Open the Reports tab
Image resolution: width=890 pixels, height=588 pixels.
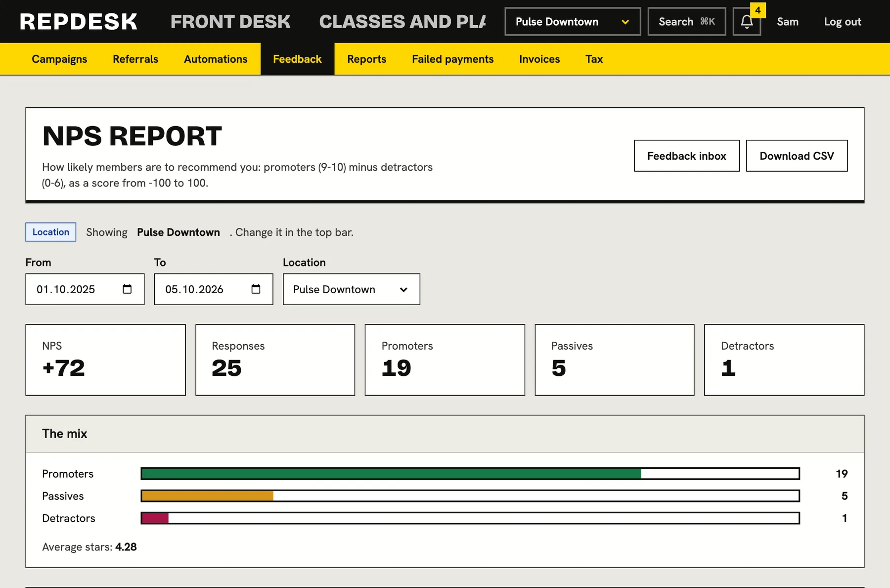(366, 59)
